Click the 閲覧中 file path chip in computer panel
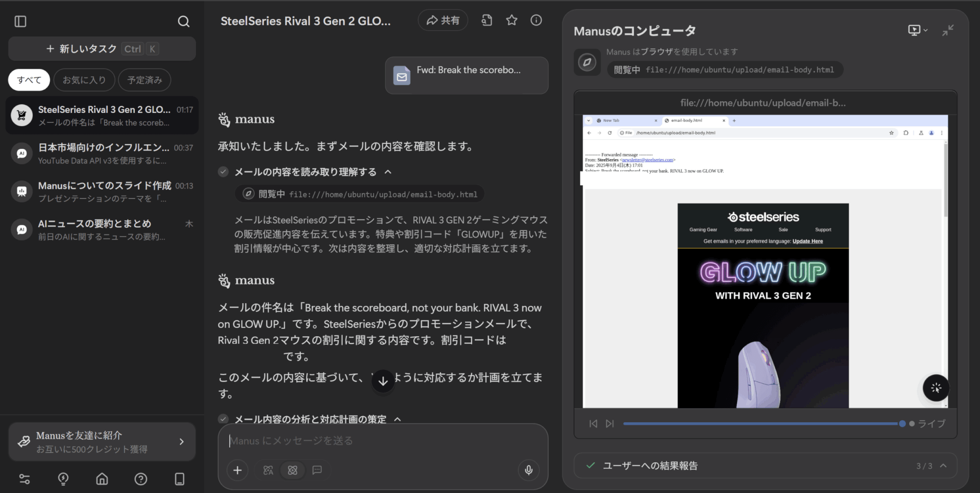The height and width of the screenshot is (493, 980). click(x=725, y=70)
